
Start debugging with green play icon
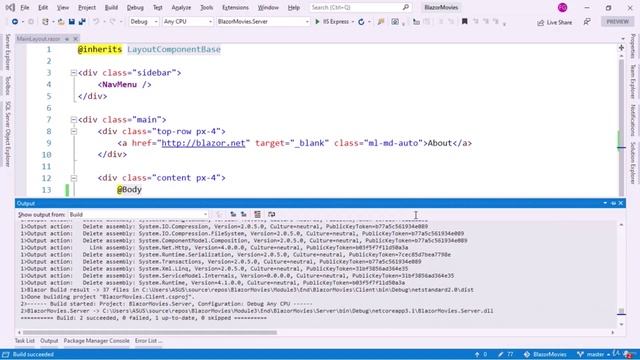[x=317, y=22]
